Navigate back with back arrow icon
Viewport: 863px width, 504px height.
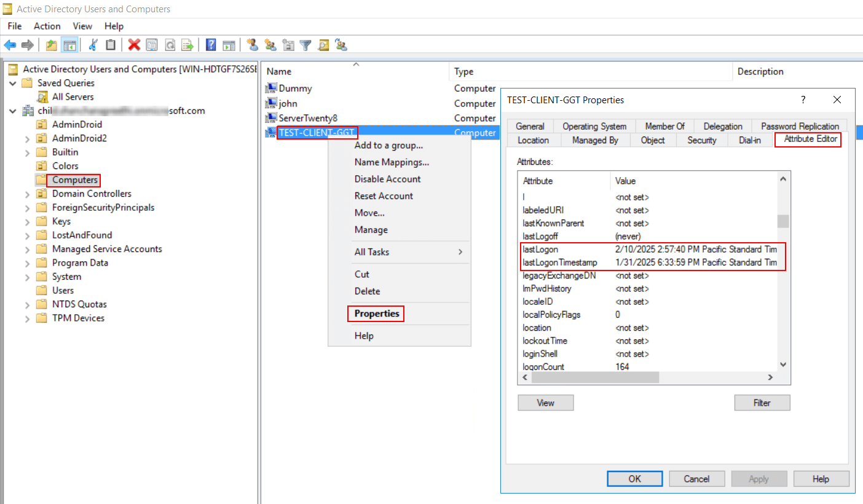(10, 44)
